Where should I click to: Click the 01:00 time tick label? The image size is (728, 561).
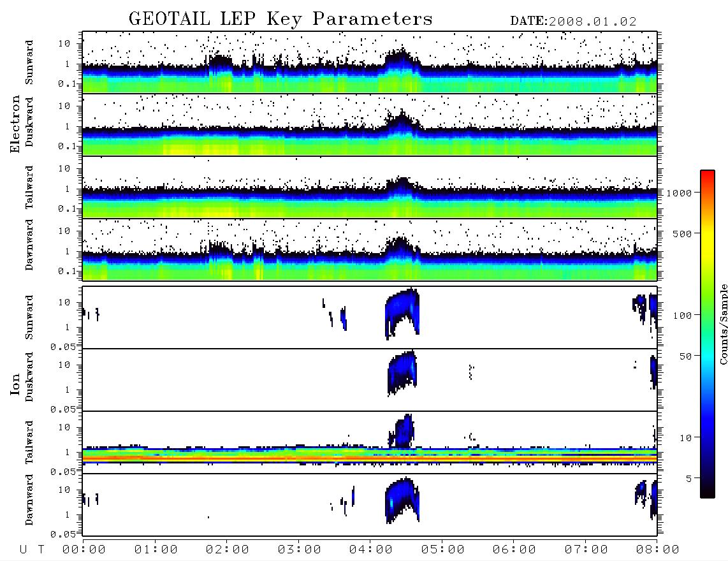156,550
